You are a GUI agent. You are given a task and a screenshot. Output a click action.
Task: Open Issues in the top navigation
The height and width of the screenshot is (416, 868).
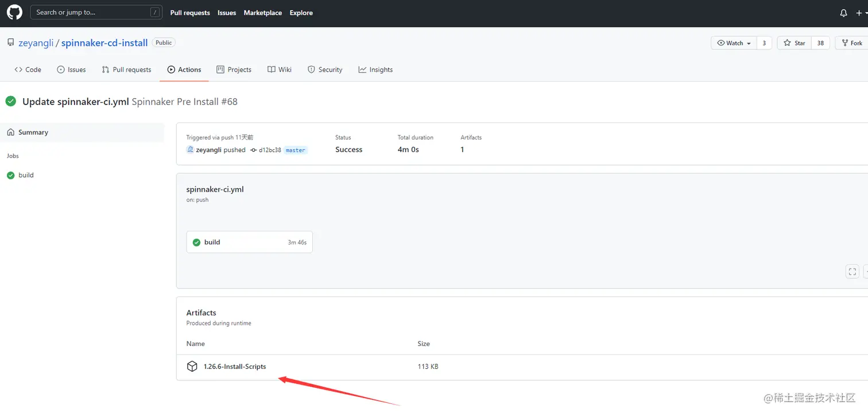227,13
